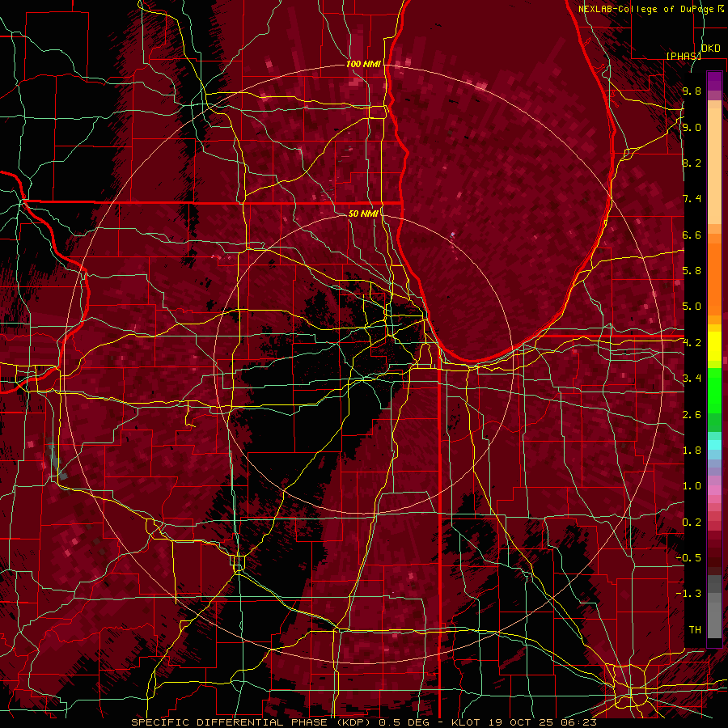This screenshot has width=728, height=728.
Task: Click the -1.3 value on the color scale
Action: coord(688,594)
